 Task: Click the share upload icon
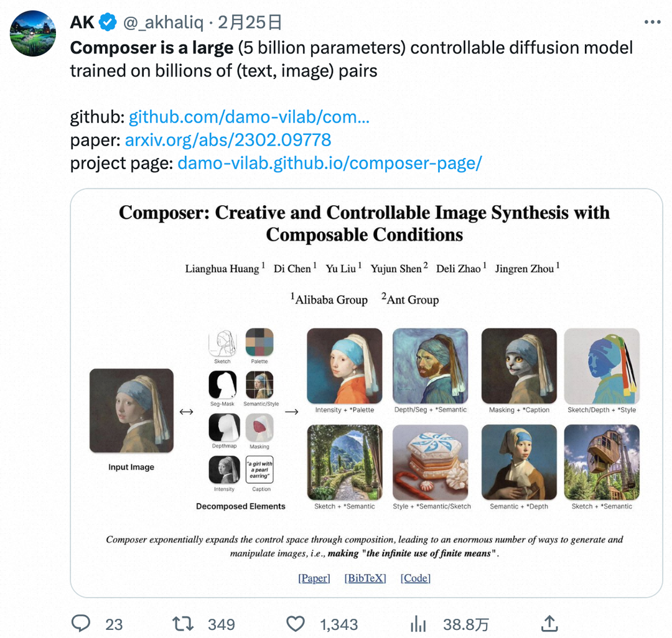point(550,623)
